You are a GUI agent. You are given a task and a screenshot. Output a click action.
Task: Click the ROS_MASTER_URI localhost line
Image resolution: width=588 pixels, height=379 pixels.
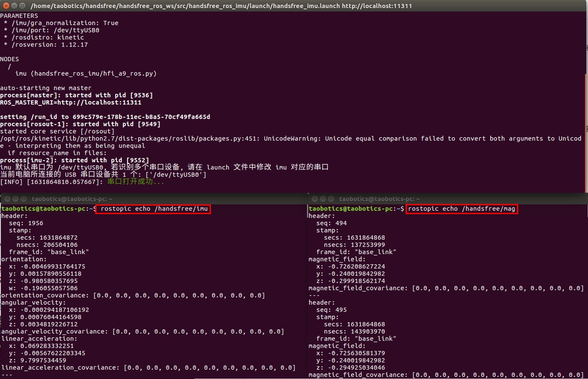point(71,102)
